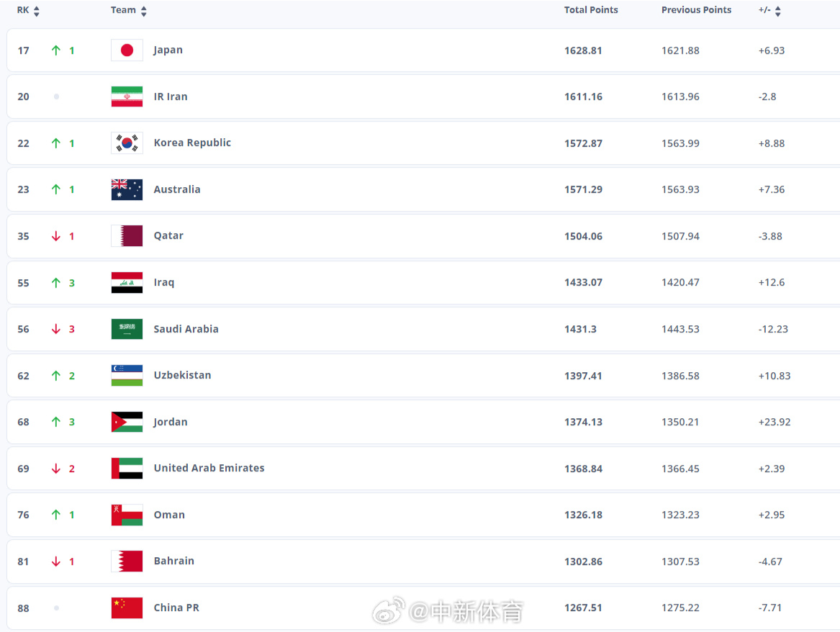The width and height of the screenshot is (840, 632).
Task: Click the Weibo logo watermark
Action: coord(389,610)
